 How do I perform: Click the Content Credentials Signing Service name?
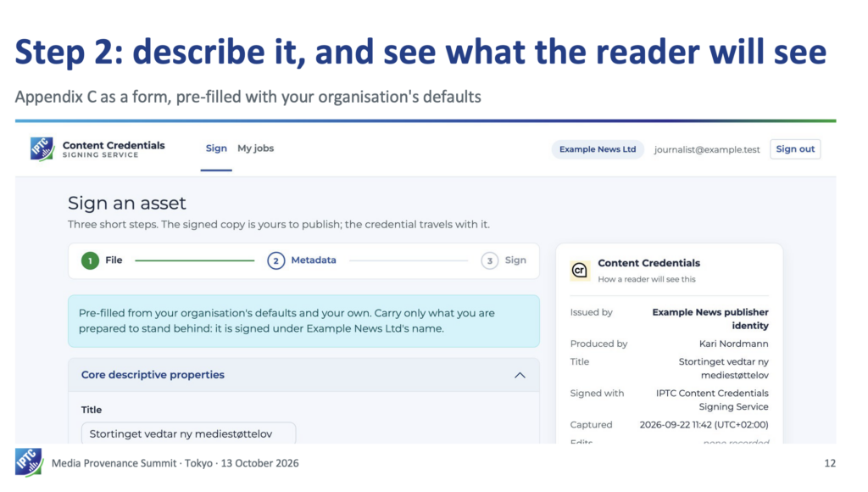click(x=114, y=149)
